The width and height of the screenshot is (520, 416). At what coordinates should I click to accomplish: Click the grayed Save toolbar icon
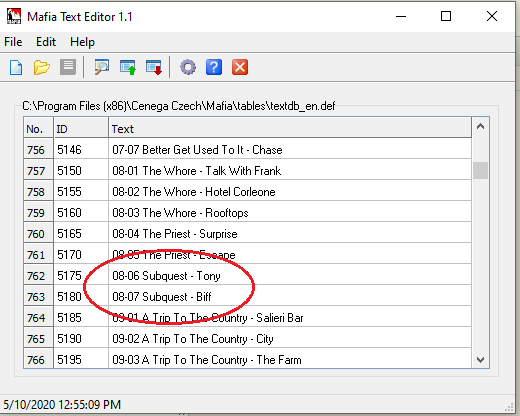point(68,67)
